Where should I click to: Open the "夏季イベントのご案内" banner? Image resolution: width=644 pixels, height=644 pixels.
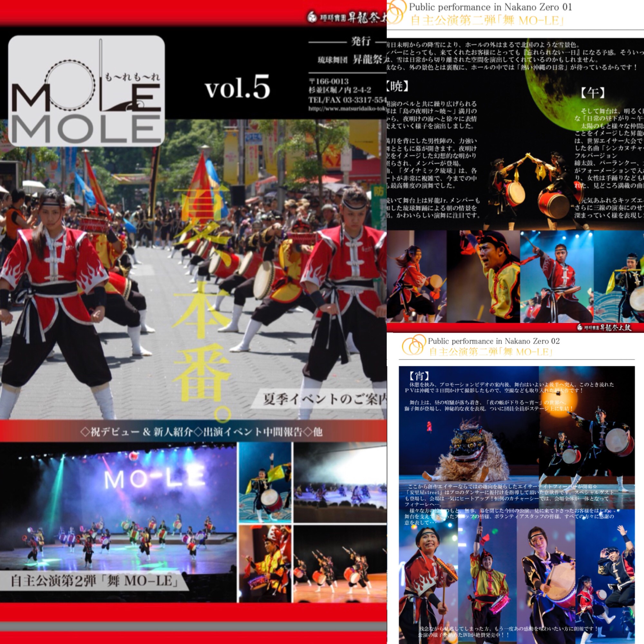[319, 399]
